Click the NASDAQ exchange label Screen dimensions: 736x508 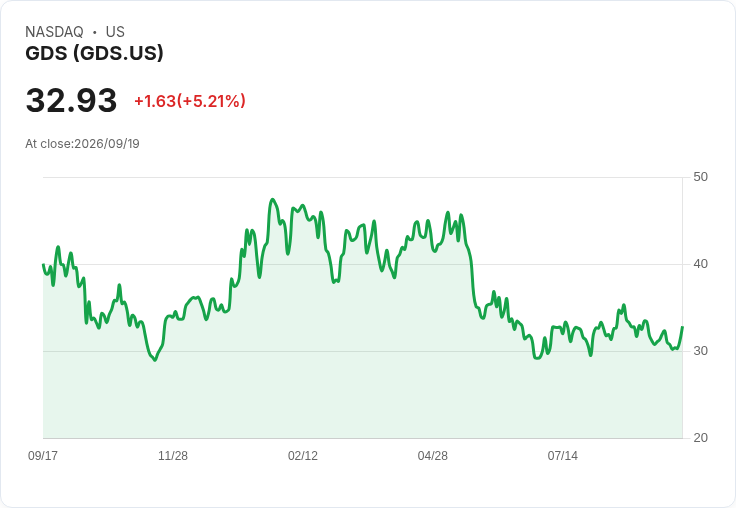tap(54, 32)
